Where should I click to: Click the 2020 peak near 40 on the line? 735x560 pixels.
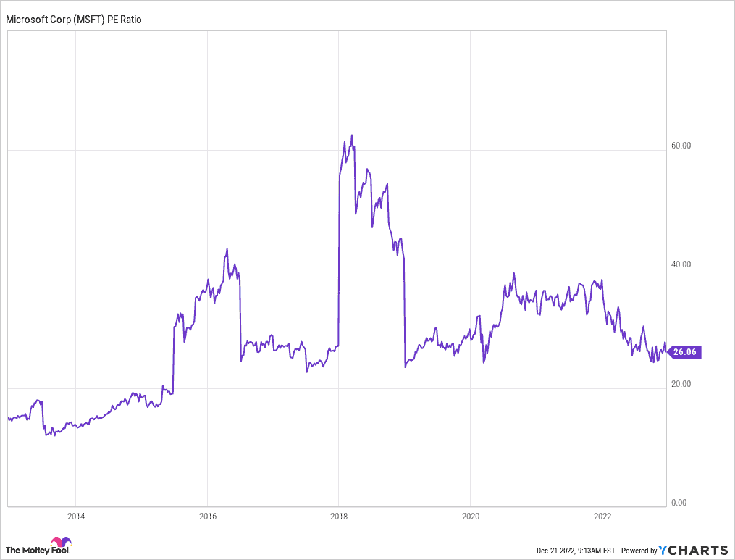[x=513, y=273]
